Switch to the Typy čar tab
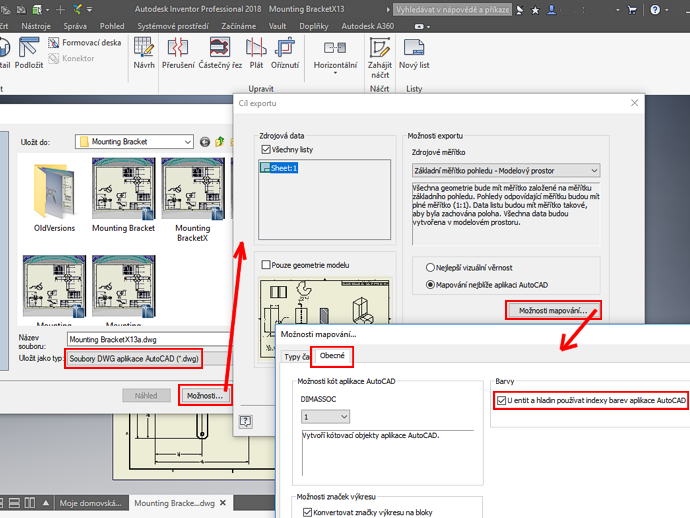The image size is (690, 518). coord(297,356)
